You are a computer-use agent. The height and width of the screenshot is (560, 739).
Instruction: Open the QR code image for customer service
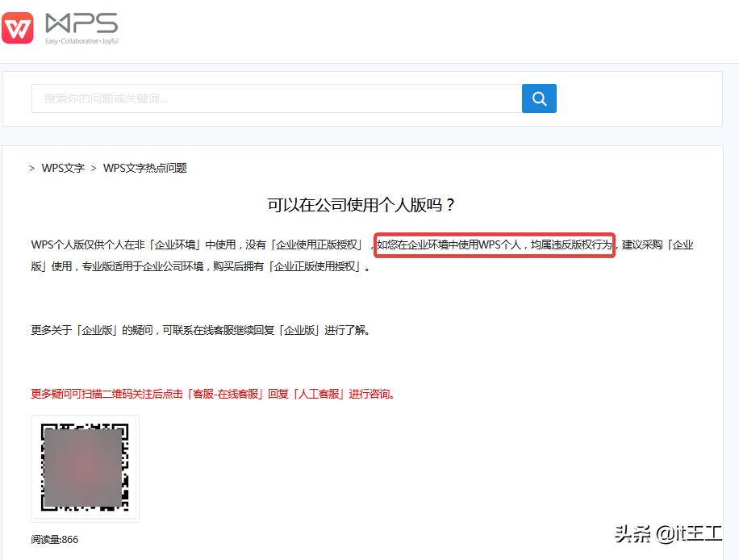[x=85, y=468]
